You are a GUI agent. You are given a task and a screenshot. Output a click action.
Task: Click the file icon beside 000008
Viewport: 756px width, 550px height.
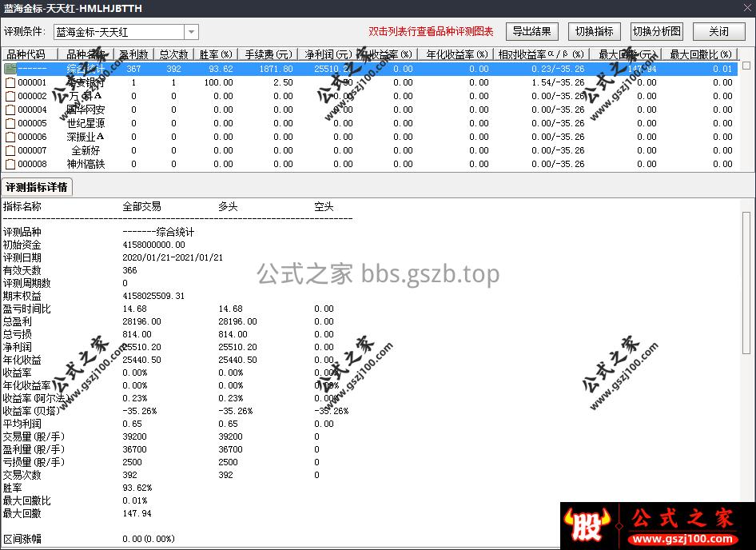[10, 164]
